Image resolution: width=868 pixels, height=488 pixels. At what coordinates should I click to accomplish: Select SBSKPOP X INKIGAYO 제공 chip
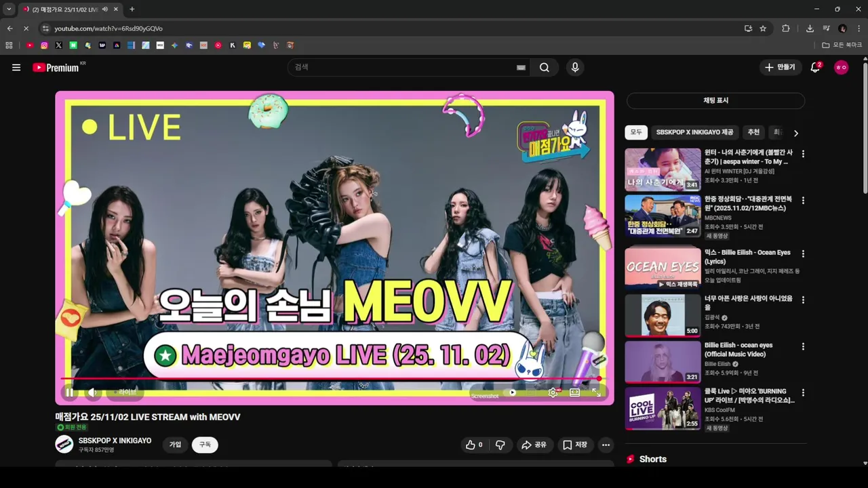[694, 133]
